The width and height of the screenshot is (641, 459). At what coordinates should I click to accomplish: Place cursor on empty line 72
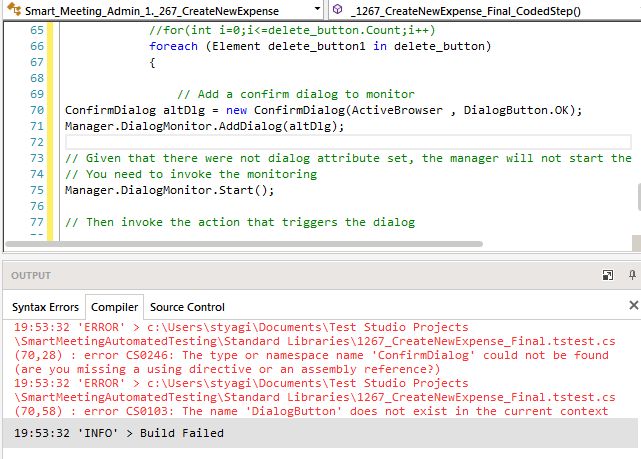300,142
